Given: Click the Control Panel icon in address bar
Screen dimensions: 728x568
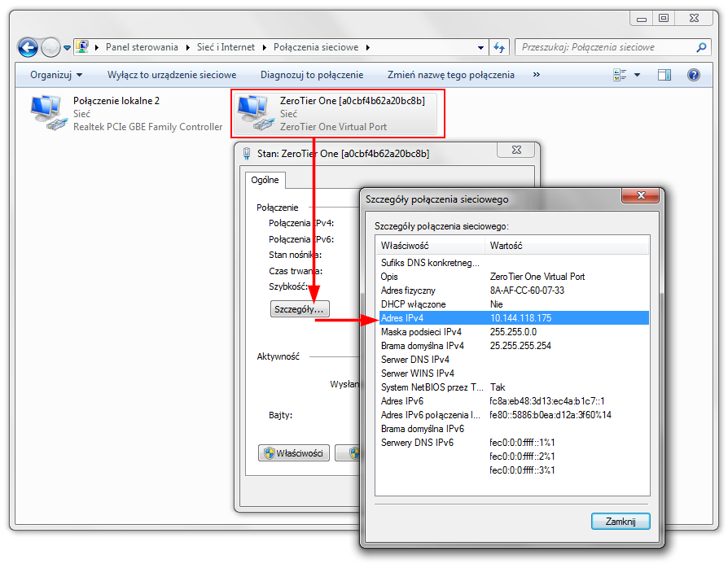Looking at the screenshot, I should point(82,47).
